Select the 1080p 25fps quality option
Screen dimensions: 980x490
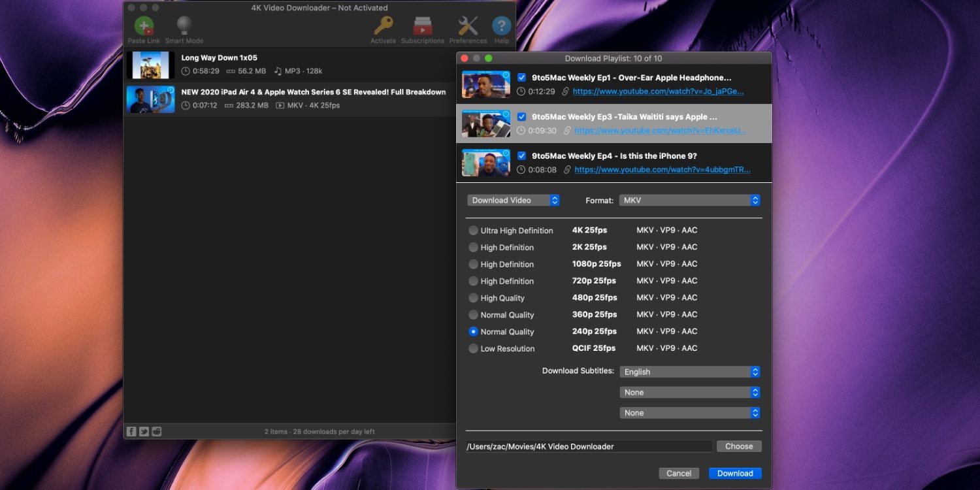tap(474, 265)
